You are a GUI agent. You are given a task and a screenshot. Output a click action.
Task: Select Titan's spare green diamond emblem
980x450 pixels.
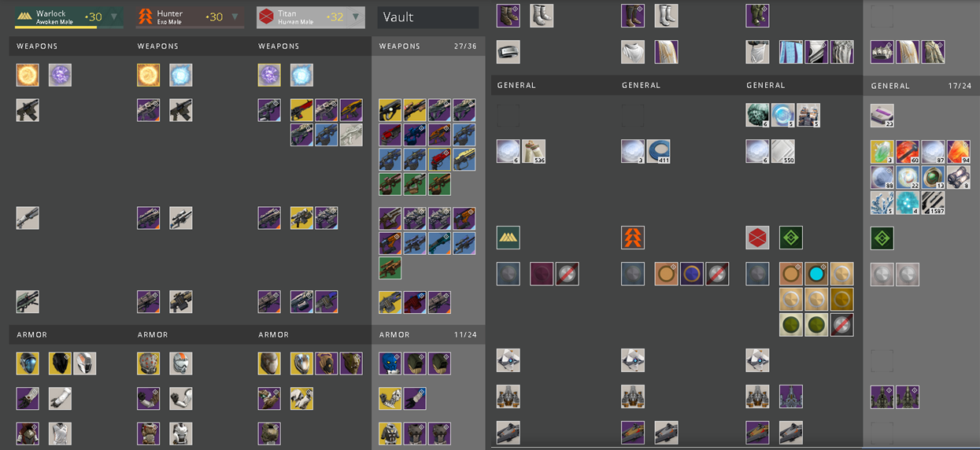tap(791, 238)
